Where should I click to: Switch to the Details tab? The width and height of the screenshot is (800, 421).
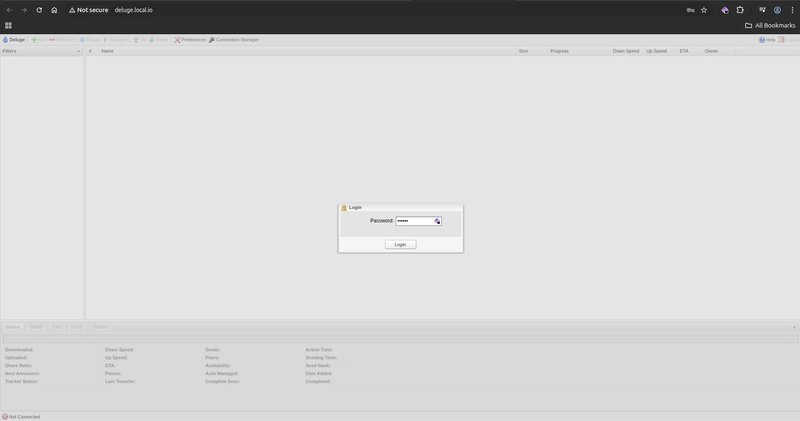click(x=36, y=327)
